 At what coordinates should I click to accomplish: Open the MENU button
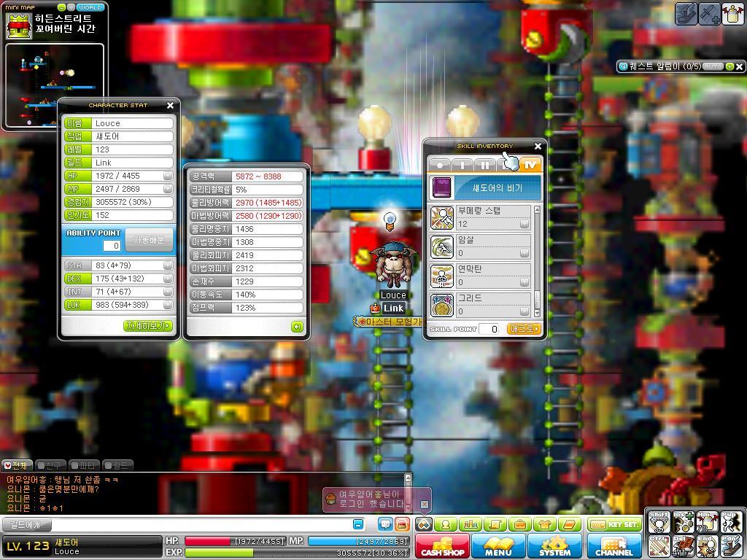click(498, 545)
